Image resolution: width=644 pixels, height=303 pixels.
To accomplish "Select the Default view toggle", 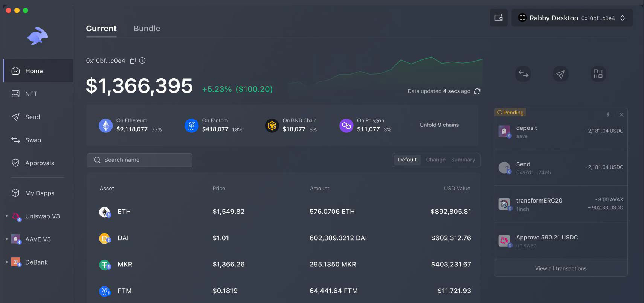I will point(407,160).
